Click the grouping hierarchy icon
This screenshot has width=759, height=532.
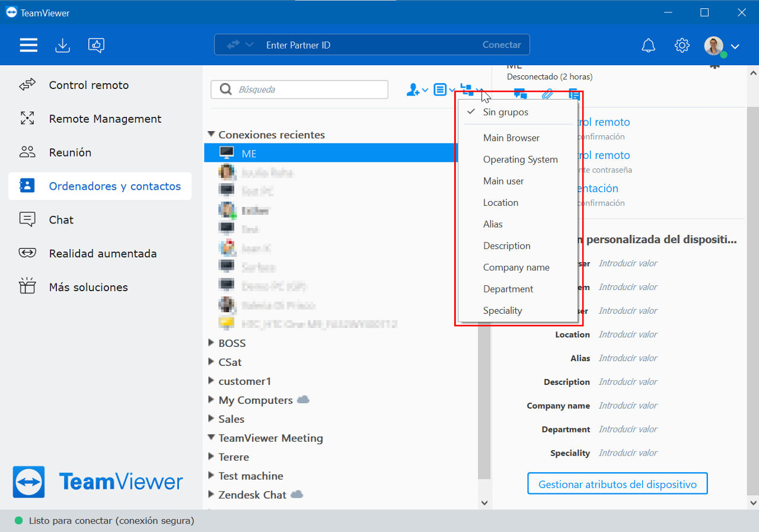point(467,90)
